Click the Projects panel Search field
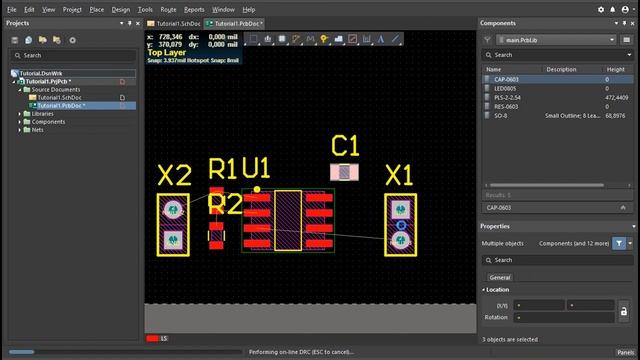 point(74,56)
